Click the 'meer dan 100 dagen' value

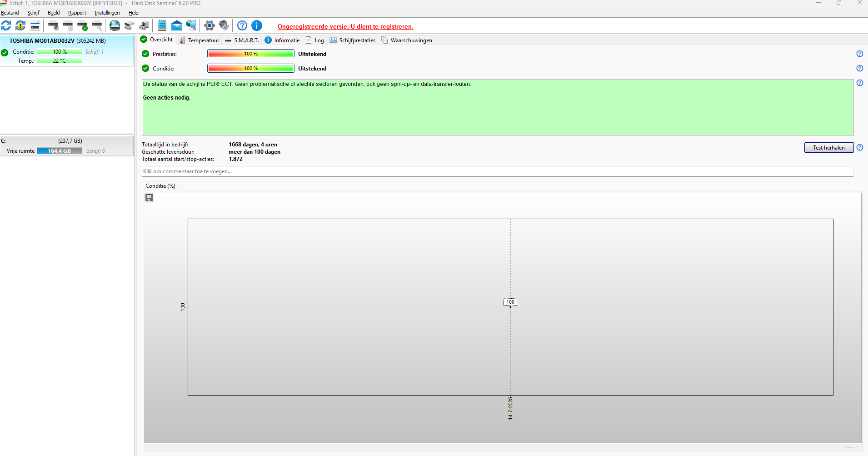tap(254, 152)
